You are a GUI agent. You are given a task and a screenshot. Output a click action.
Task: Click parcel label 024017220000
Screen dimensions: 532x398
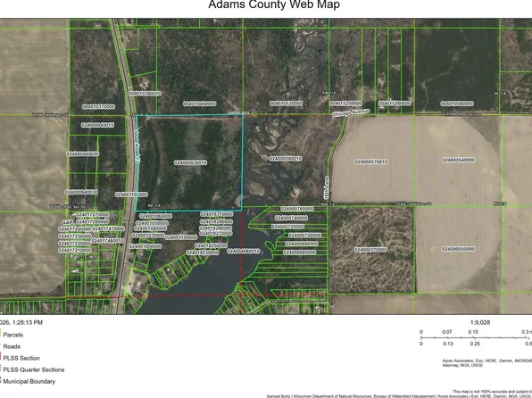point(75,244)
